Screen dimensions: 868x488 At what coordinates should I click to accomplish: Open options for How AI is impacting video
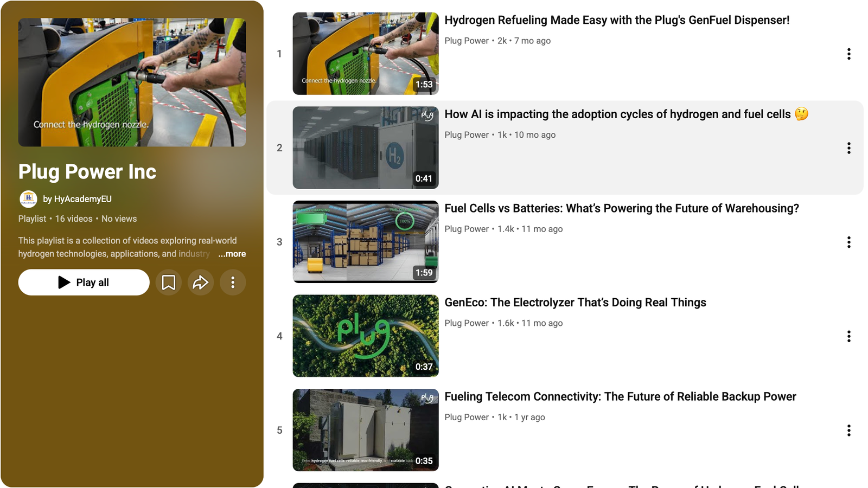[x=848, y=148]
